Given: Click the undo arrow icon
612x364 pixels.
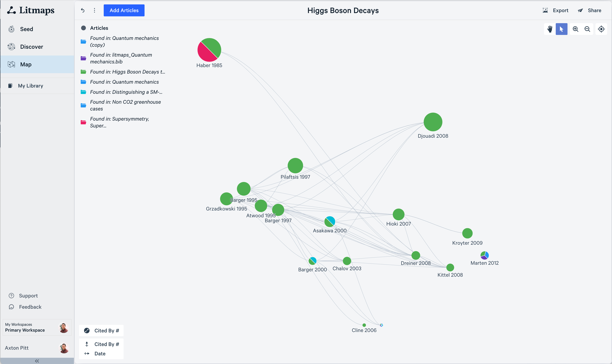Looking at the screenshot, I should tap(83, 10).
